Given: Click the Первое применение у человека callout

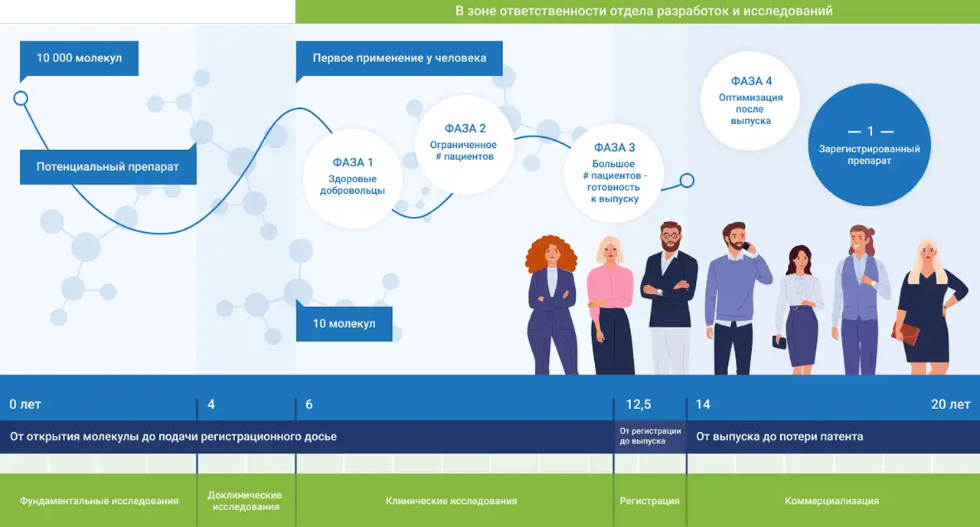Looking at the screenshot, I should [x=399, y=58].
